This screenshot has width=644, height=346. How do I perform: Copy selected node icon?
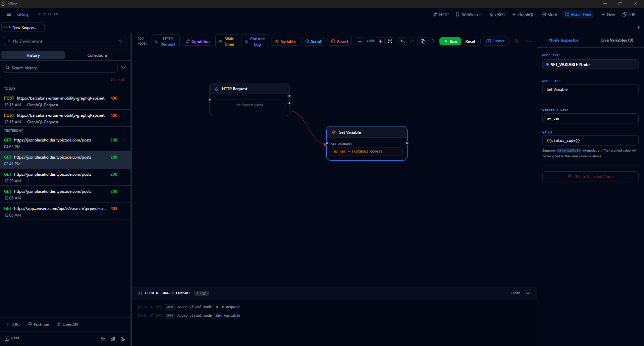pos(423,41)
